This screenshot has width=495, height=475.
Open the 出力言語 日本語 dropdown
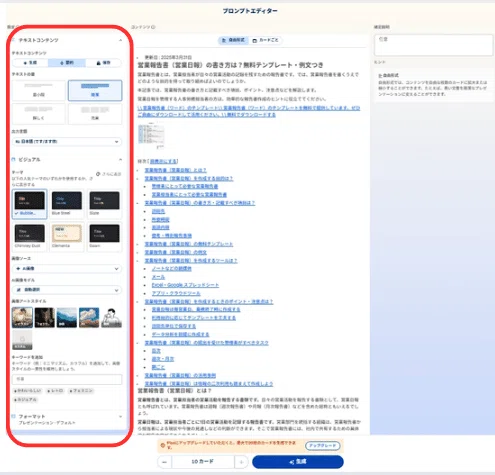(x=67, y=142)
